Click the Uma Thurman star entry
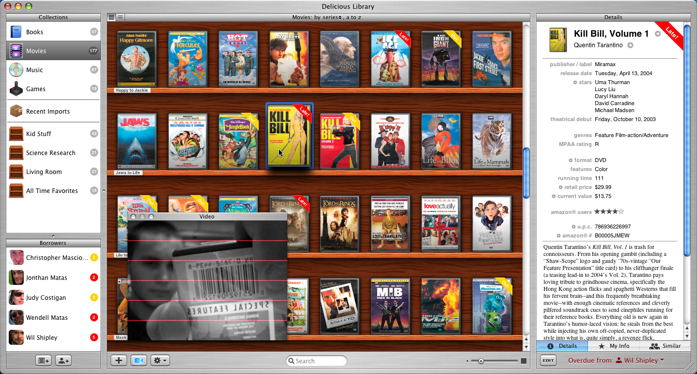 coord(612,82)
